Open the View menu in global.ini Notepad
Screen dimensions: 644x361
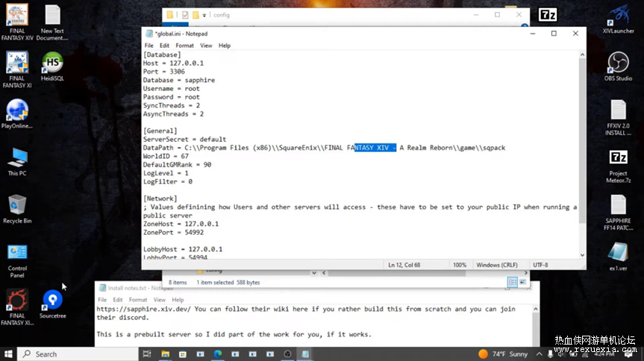point(206,45)
